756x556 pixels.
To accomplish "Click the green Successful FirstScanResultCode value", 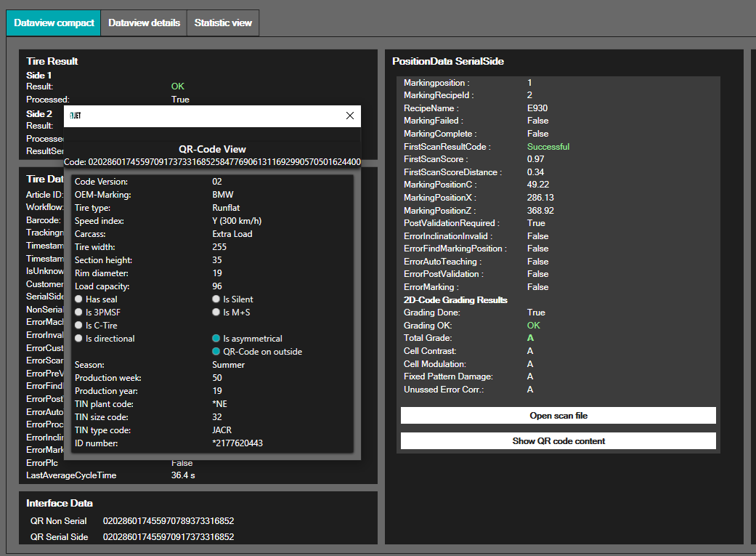I will [548, 147].
